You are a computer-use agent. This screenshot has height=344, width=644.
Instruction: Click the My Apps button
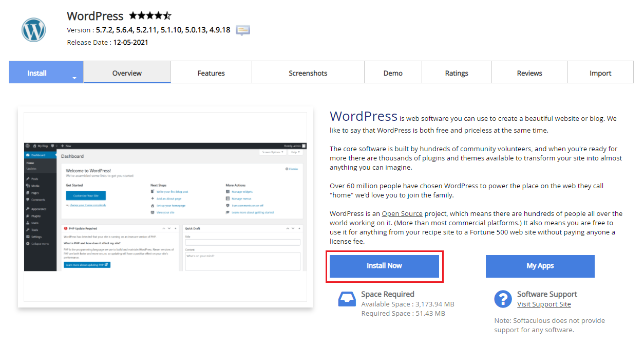[540, 266]
